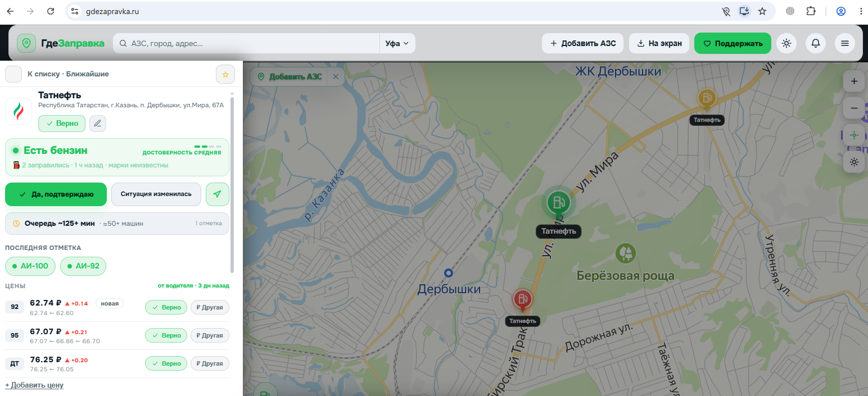Click the АЗС, город, адрес search field
This screenshot has height=396, width=868.
(246, 43)
